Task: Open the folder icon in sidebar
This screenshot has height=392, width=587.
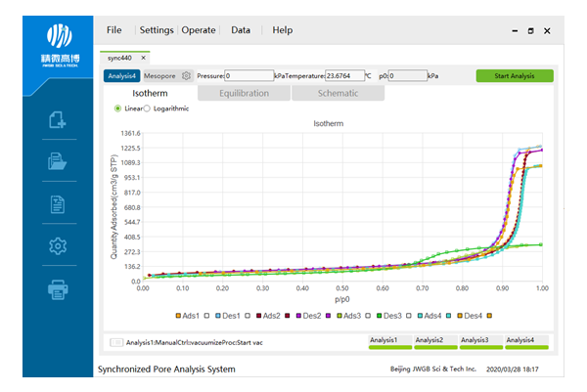Action: [59, 162]
